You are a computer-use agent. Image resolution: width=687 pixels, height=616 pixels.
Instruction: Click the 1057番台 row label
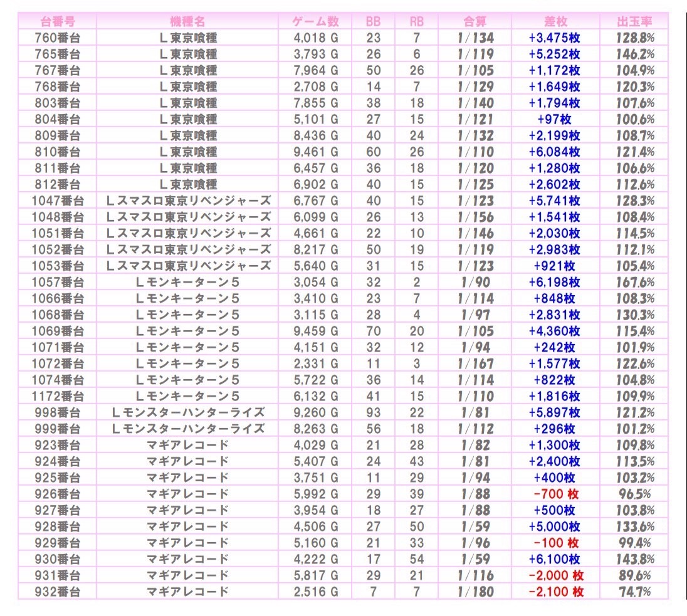(57, 282)
